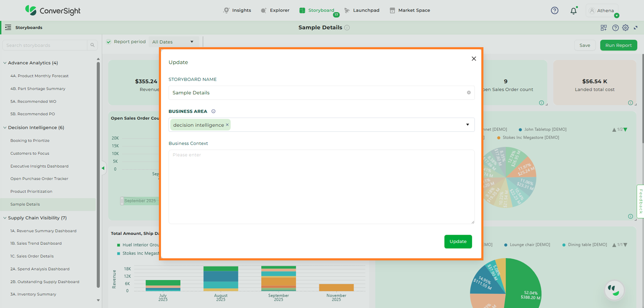Clear the storyboard name field icon
644x308 pixels.
tap(469, 93)
